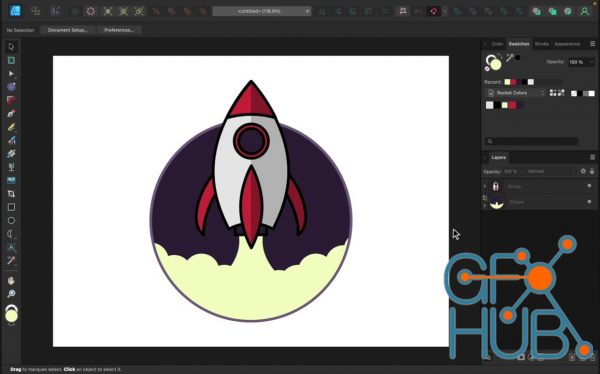Select the Artboard tool
The width and height of the screenshot is (600, 374).
[11, 60]
